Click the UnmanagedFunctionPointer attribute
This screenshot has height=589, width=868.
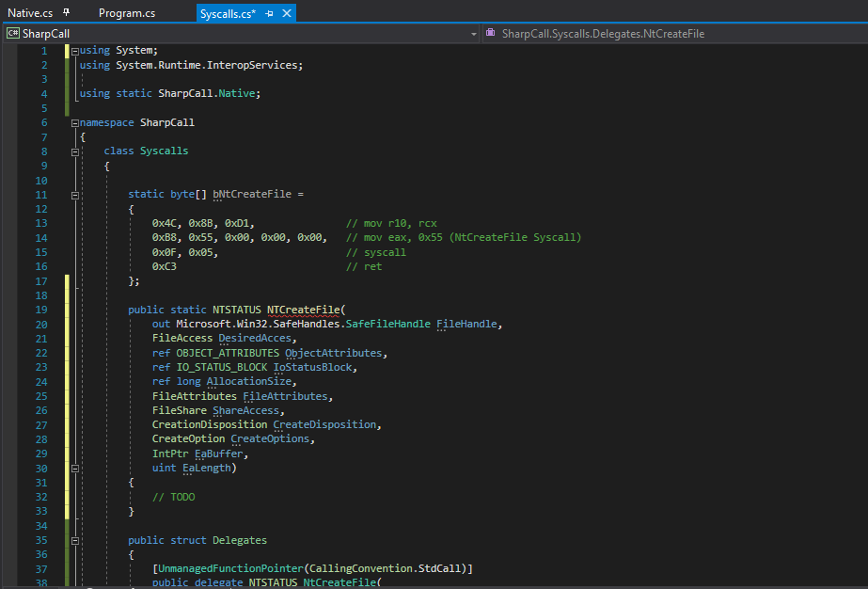(230, 568)
